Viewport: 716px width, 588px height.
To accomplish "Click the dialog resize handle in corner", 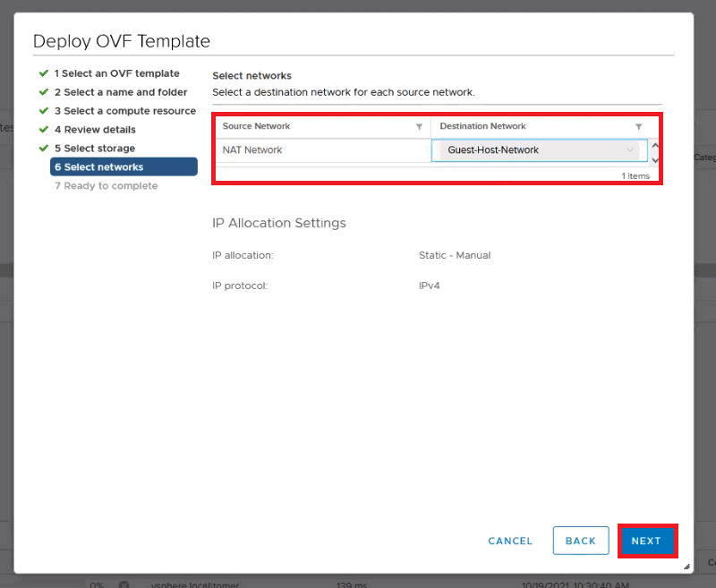I will tap(686, 567).
